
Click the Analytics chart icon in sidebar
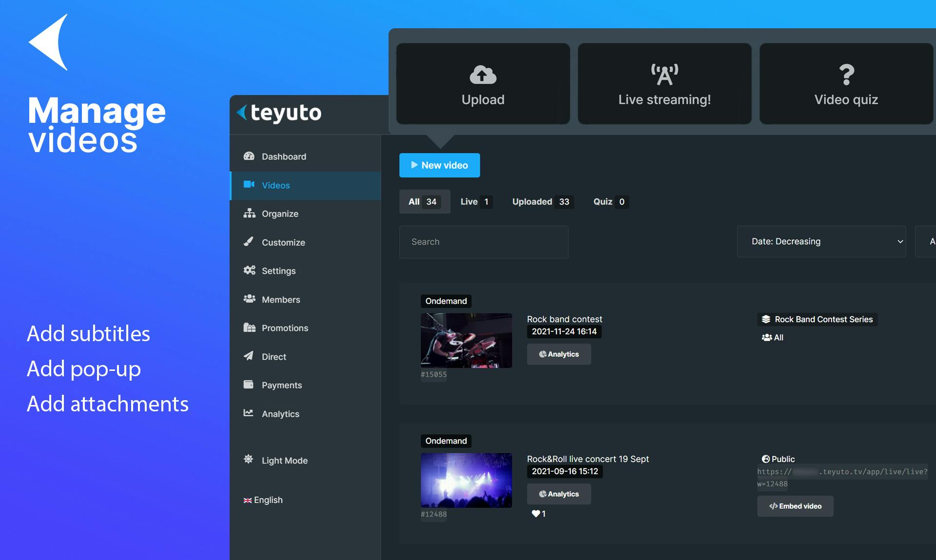coord(249,413)
